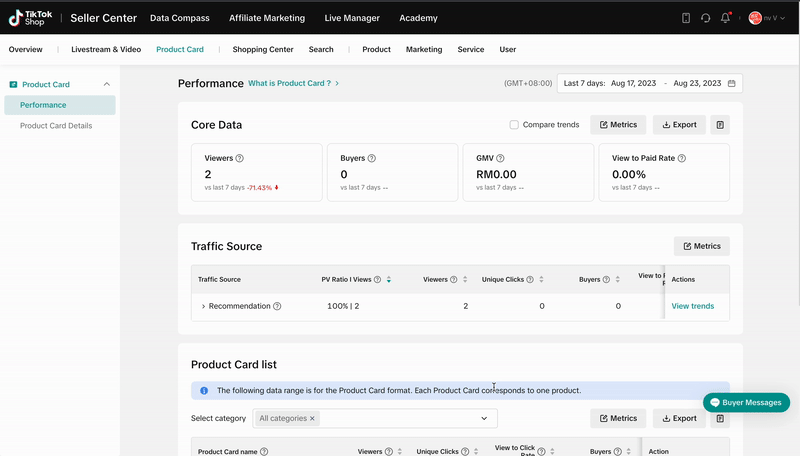Image resolution: width=800 pixels, height=456 pixels.
Task: Open the Select category dropdown
Action: click(x=484, y=418)
